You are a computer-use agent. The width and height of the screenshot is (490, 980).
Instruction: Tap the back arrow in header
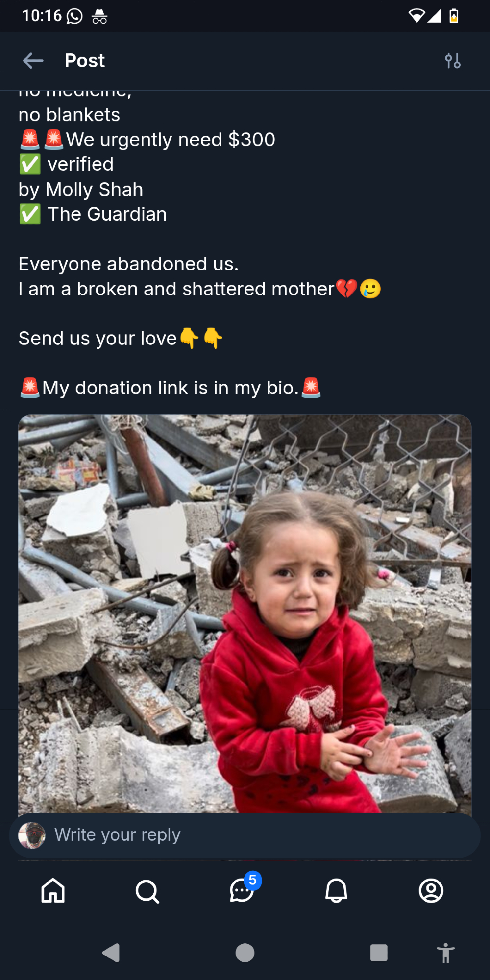click(x=33, y=61)
